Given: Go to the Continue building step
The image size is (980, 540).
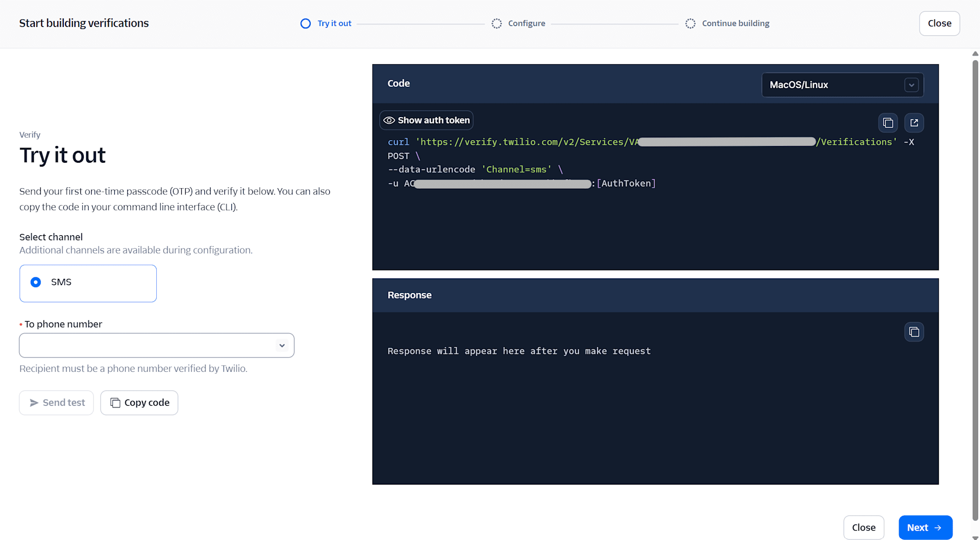Looking at the screenshot, I should pyautogui.click(x=735, y=24).
